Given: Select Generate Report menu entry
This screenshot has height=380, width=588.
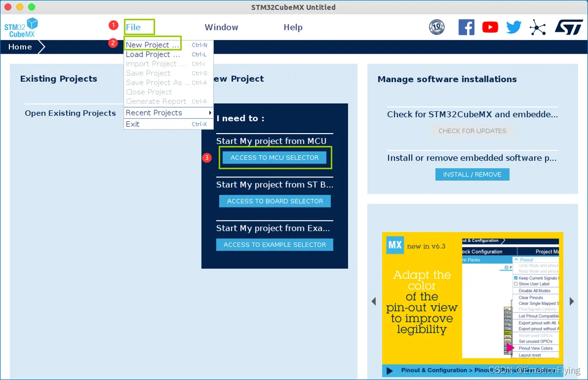Looking at the screenshot, I should click(168, 101).
